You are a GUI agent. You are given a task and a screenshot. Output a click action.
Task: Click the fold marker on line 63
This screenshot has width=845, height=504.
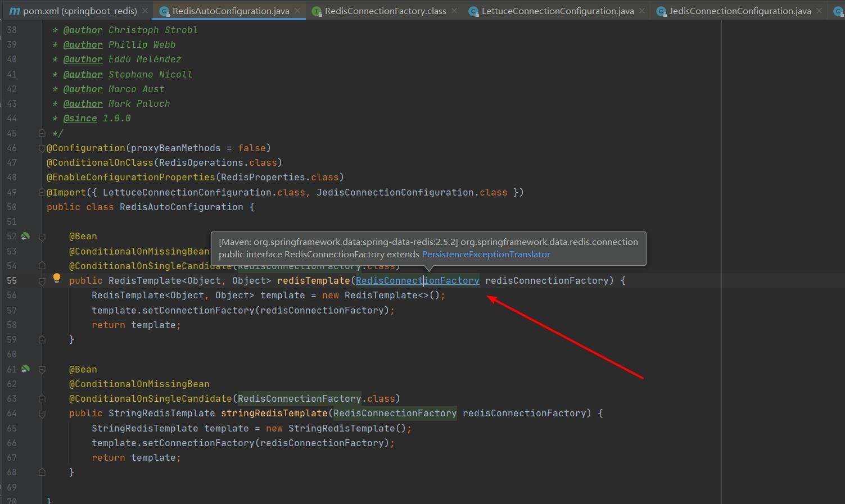click(x=42, y=398)
